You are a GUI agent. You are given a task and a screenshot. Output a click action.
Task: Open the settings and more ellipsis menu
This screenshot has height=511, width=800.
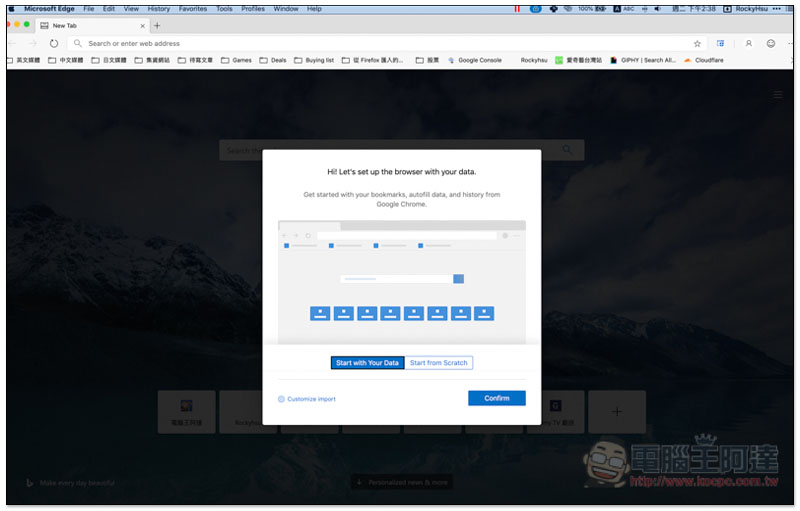point(789,44)
